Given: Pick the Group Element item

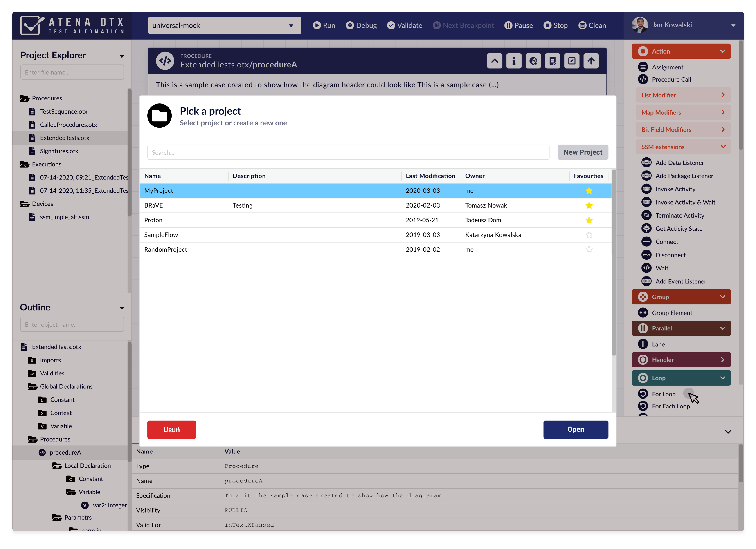Looking at the screenshot, I should coord(665,313).
